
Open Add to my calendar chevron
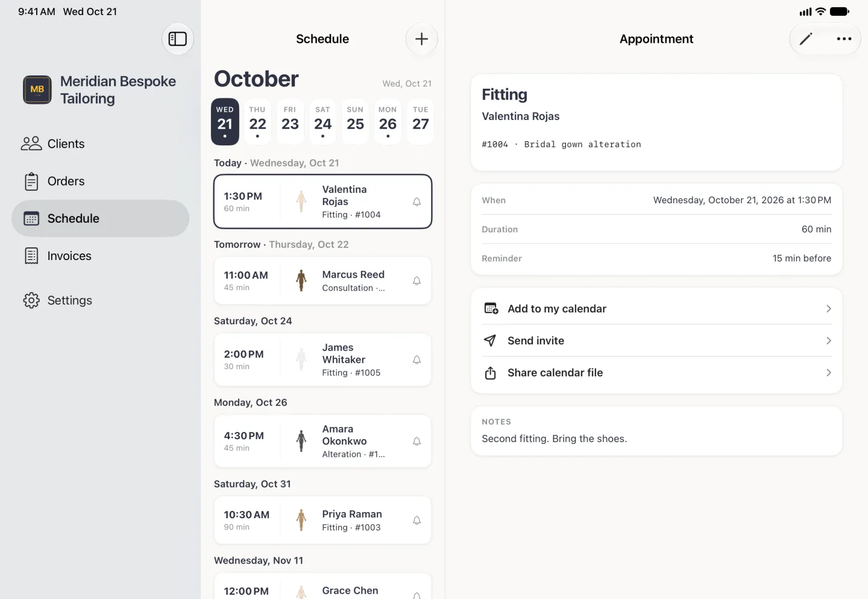[x=829, y=309]
